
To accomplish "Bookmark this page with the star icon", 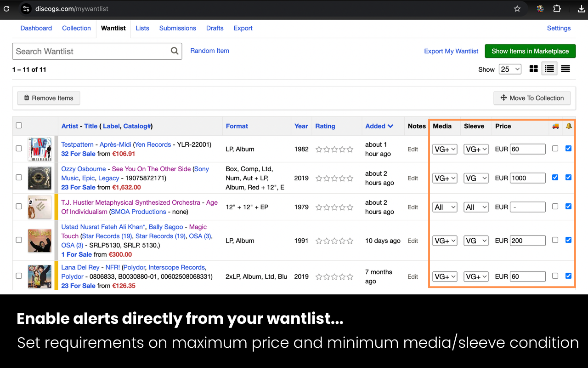I will click(517, 9).
